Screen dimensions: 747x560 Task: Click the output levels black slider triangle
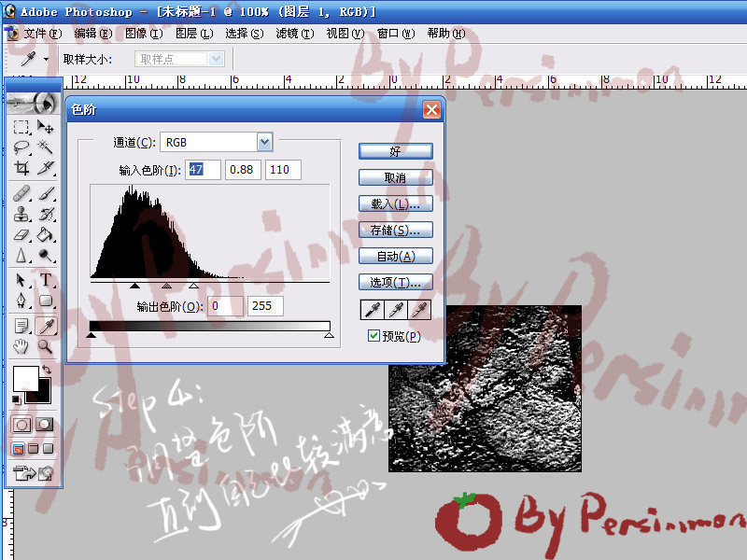tap(91, 335)
